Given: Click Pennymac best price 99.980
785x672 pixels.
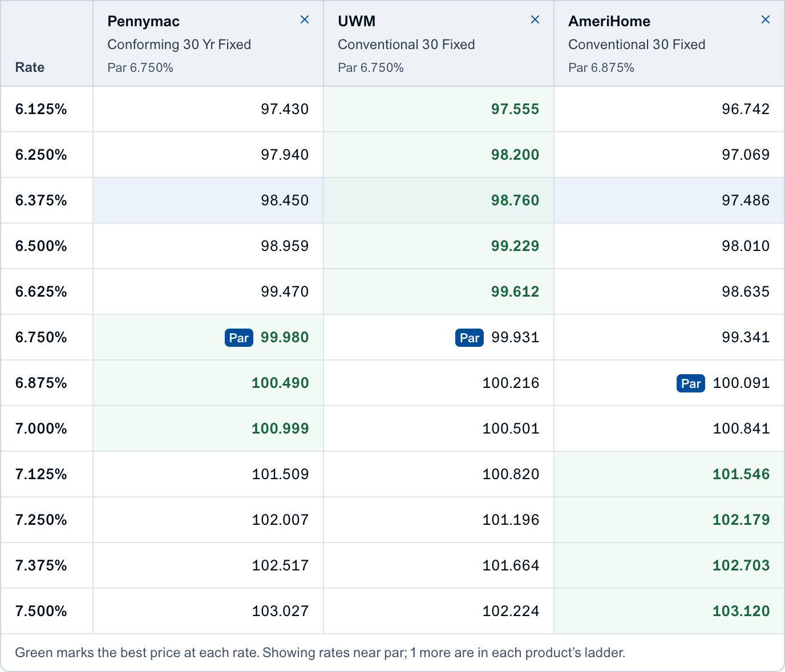Looking at the screenshot, I should tap(285, 337).
